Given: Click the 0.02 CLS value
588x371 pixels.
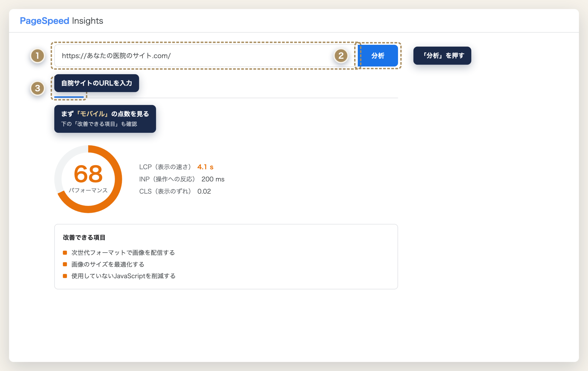Looking at the screenshot, I should [204, 191].
